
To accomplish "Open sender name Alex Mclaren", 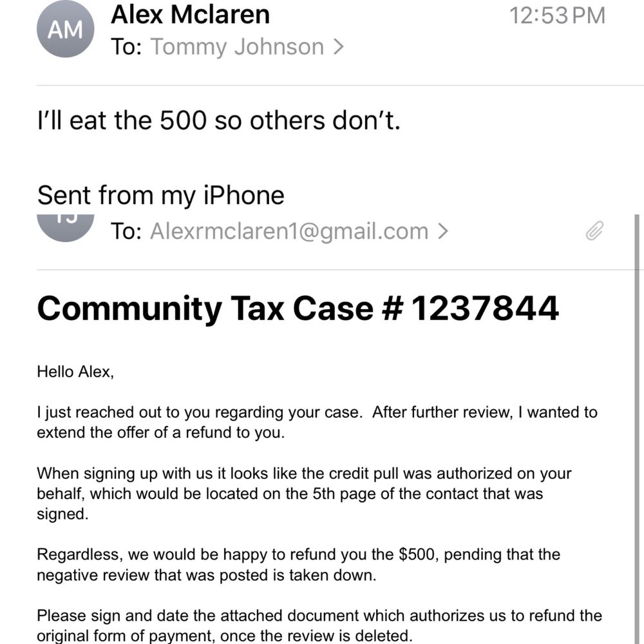I will pyautogui.click(x=190, y=15).
